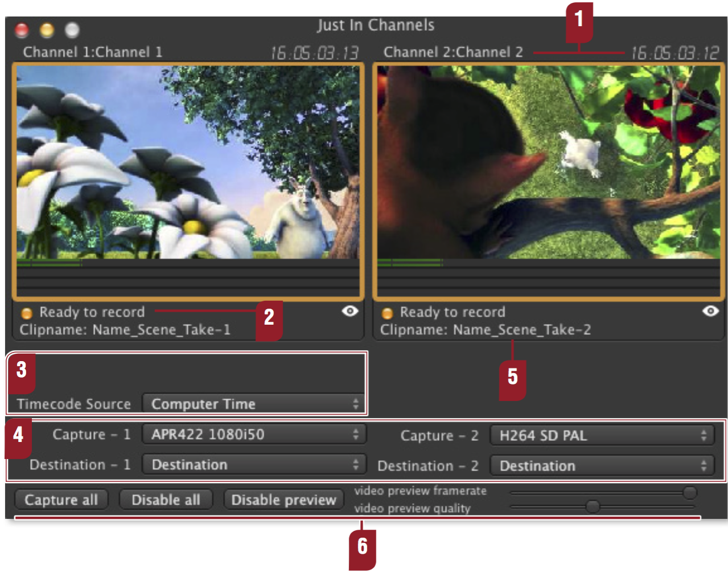Adjust the video preview framerate slider
Screen dimensions: 728x573
(603, 492)
